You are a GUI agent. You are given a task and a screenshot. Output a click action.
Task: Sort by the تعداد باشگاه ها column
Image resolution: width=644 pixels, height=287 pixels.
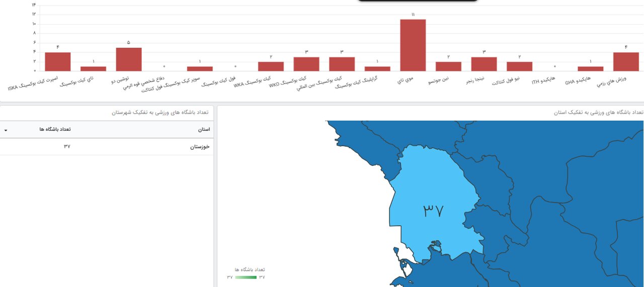[x=55, y=129]
